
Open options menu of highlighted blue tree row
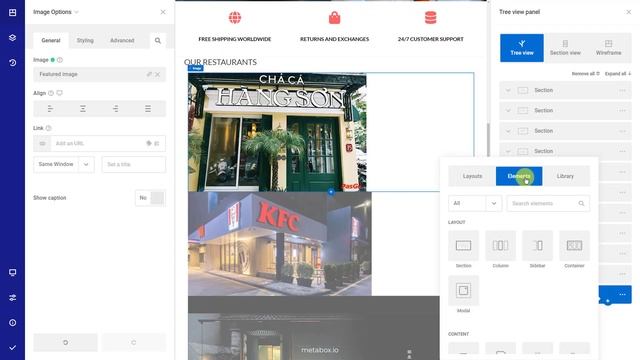622,294
